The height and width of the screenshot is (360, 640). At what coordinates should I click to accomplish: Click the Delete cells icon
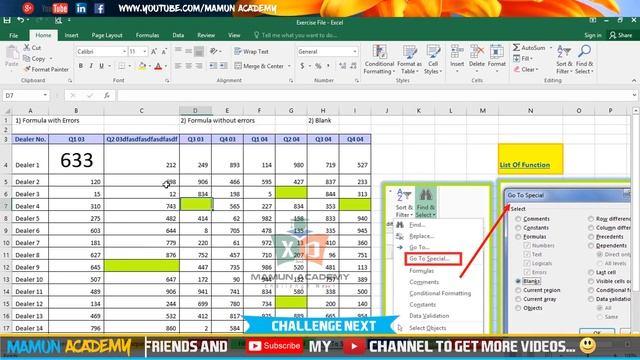tap(476, 52)
